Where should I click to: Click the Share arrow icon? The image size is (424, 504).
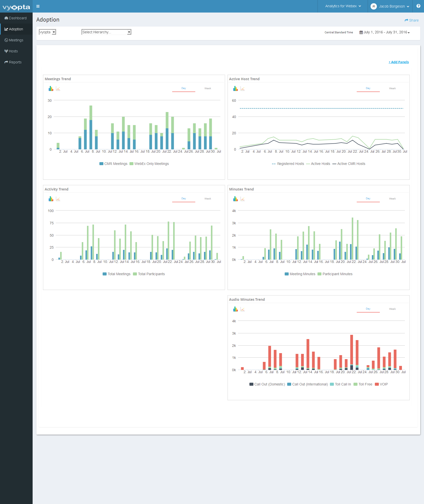coord(406,20)
